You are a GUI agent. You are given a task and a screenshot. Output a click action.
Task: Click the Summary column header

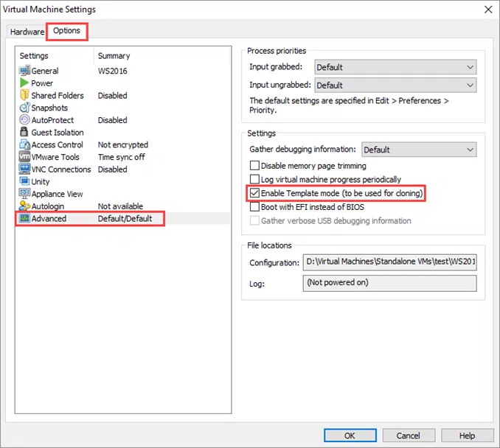(x=114, y=56)
